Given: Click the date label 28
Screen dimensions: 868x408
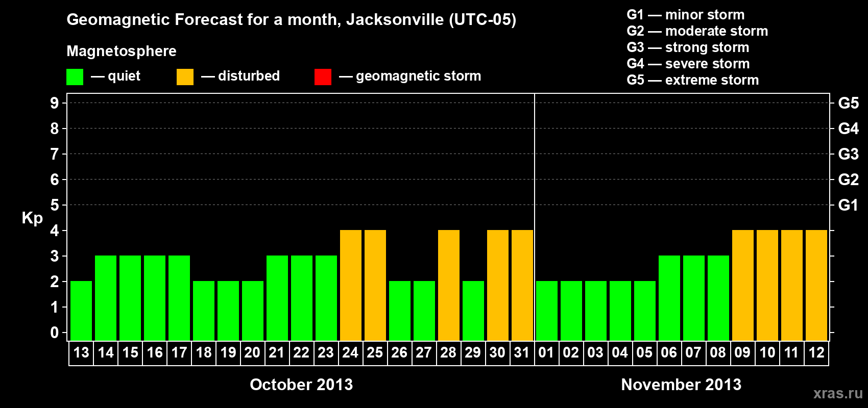Looking at the screenshot, I should pos(448,352).
